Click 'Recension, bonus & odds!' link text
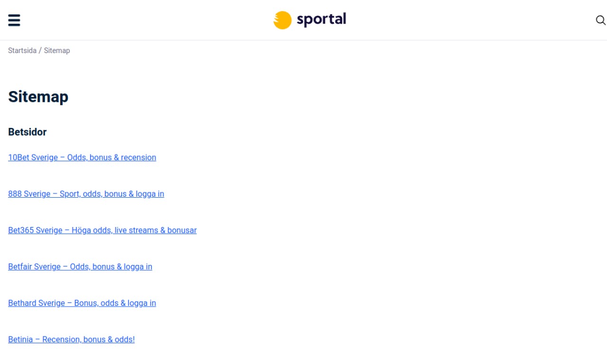 click(x=88, y=340)
